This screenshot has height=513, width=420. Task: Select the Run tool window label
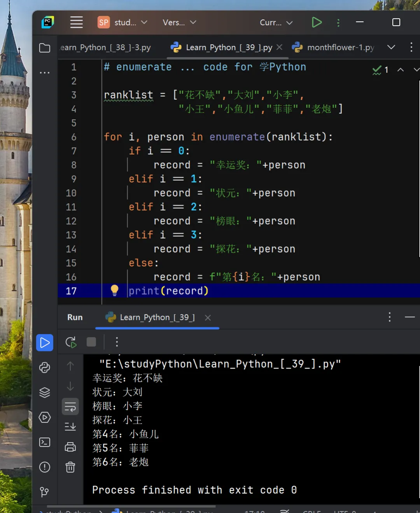click(75, 317)
